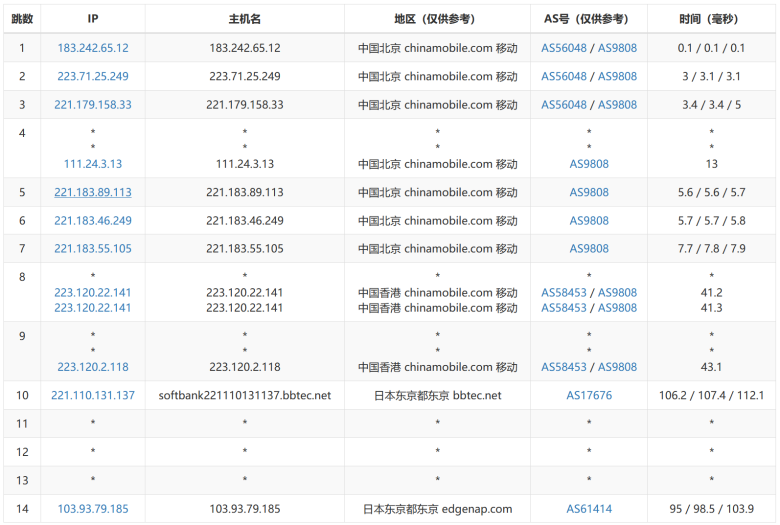780x525 pixels.
Task: Click AS9808 link in hop 7 row
Action: (589, 248)
